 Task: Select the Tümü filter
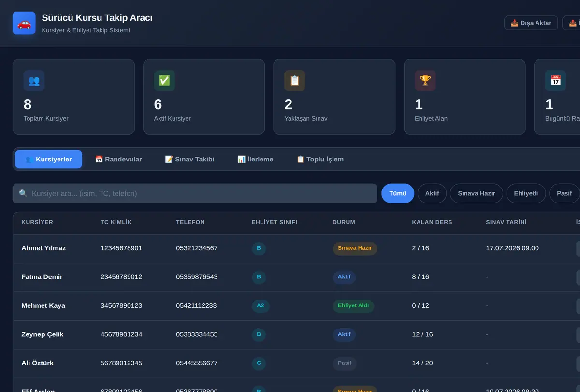pyautogui.click(x=398, y=193)
